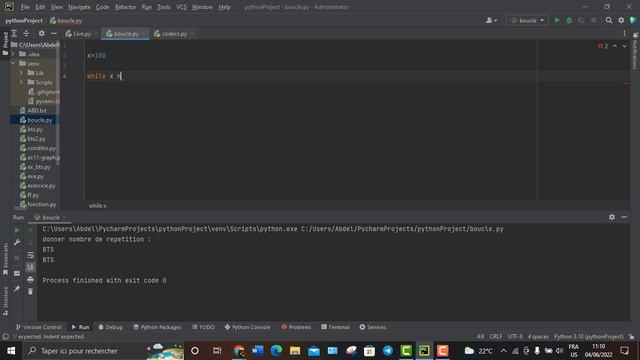Click the CRLF line separator widget
The width and height of the screenshot is (640, 360).
[x=496, y=337]
